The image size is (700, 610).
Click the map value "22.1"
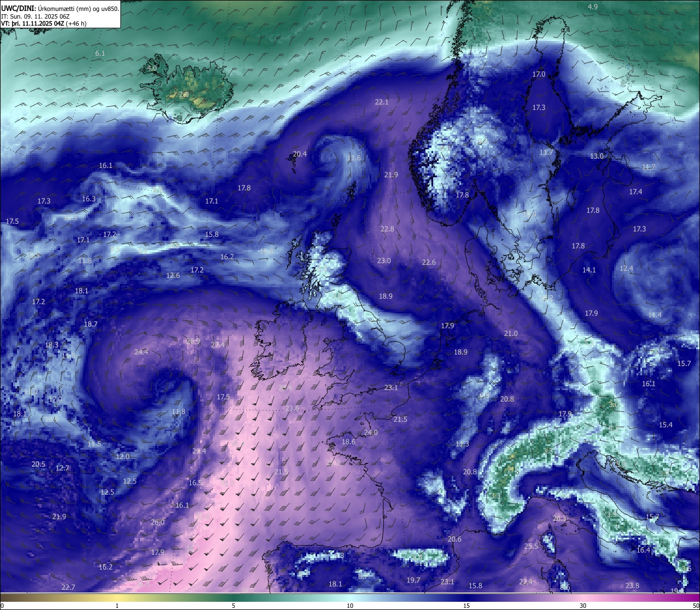tap(382, 102)
